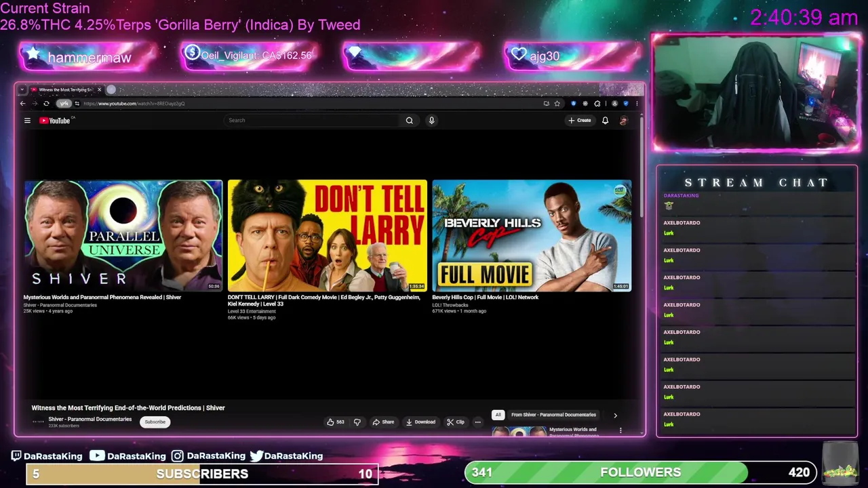The height and width of the screenshot is (488, 868).
Task: Open Shiver - Paranormal Documentaries channel name
Action: [90, 420]
